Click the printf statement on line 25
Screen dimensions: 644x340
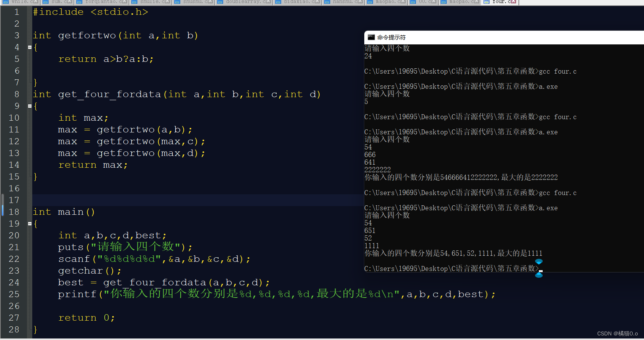point(277,294)
